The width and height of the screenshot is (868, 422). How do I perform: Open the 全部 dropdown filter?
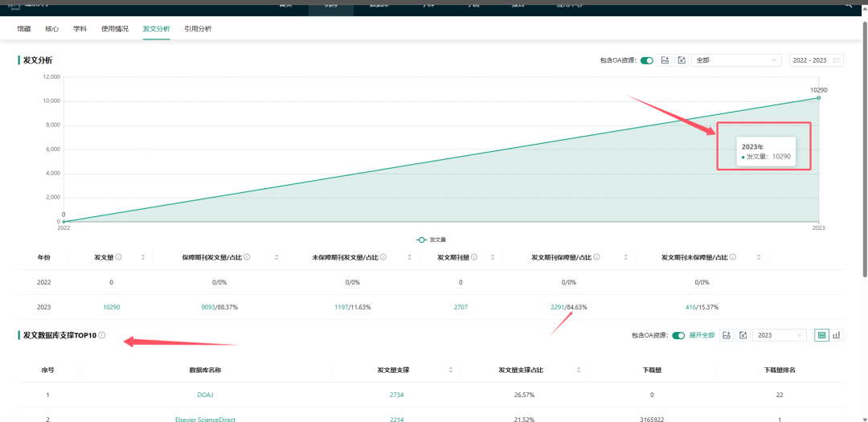[x=735, y=60]
